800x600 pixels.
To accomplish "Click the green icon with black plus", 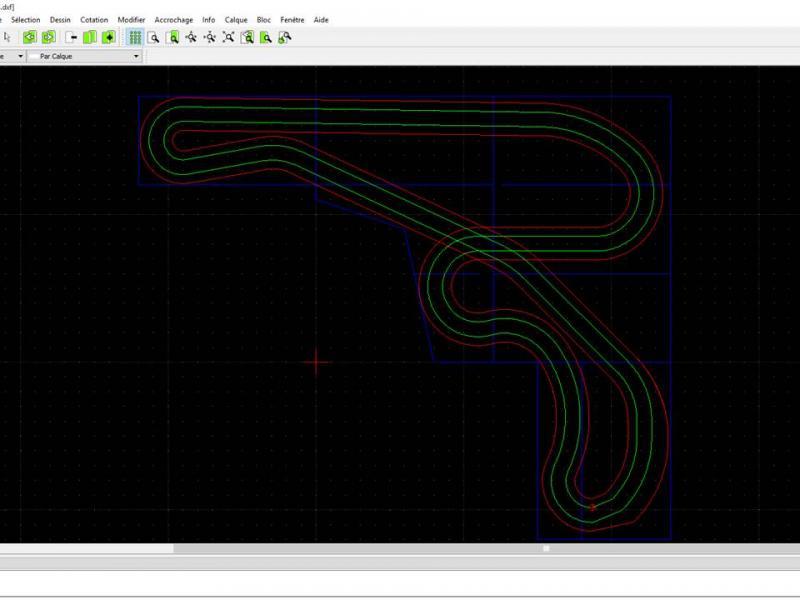I will (109, 37).
